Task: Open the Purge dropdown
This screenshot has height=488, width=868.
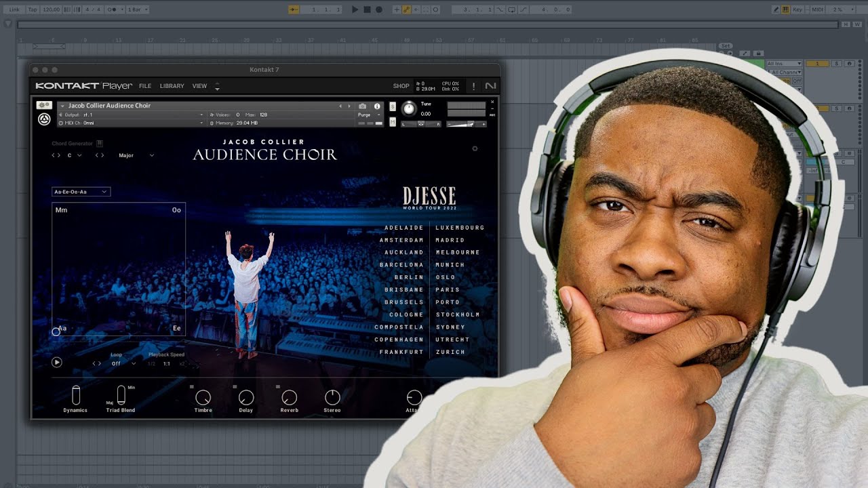Action: point(370,115)
